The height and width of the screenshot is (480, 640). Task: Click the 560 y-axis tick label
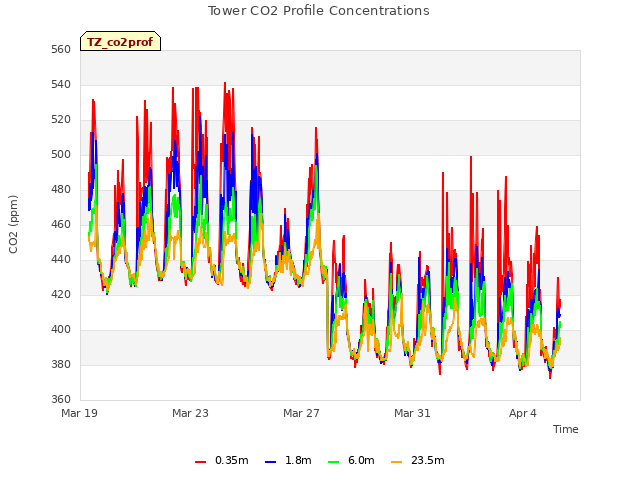pyautogui.click(x=61, y=50)
